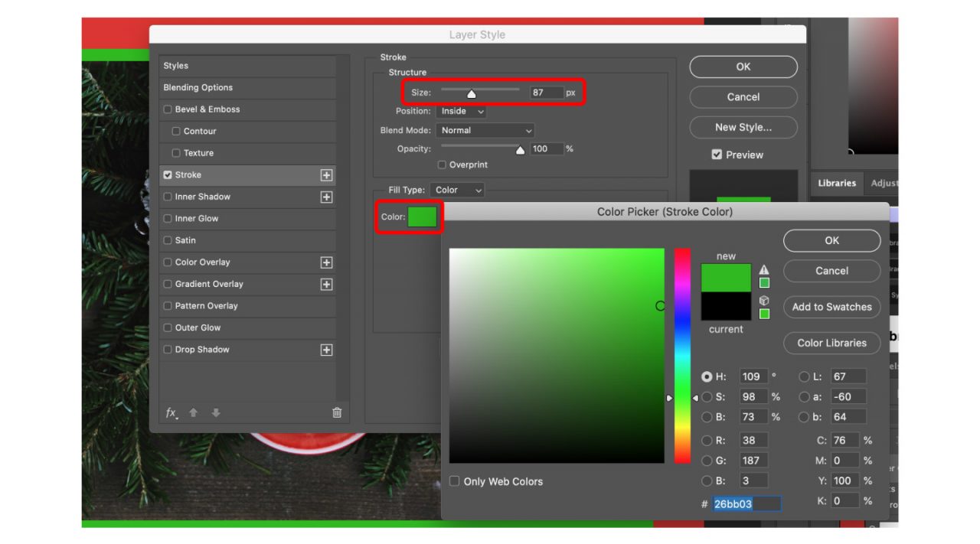The image size is (980, 544).
Task: Add another Stroke effect with its plus icon
Action: point(326,174)
